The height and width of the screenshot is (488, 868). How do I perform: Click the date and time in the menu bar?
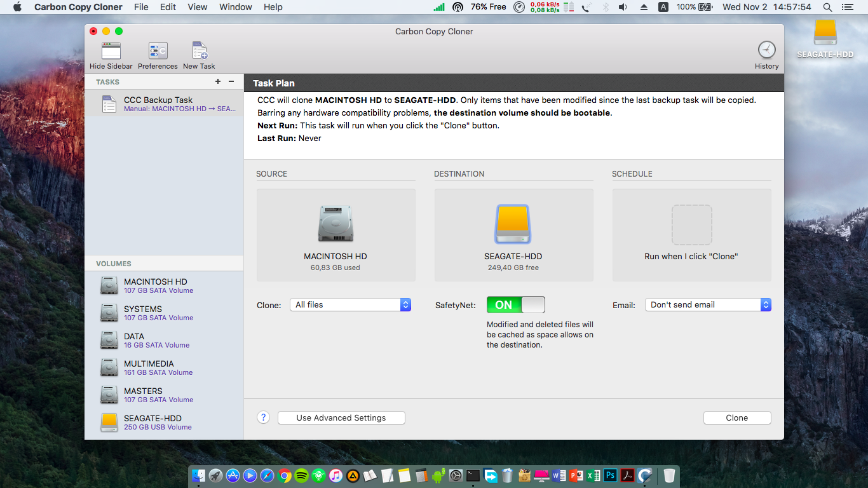767,7
